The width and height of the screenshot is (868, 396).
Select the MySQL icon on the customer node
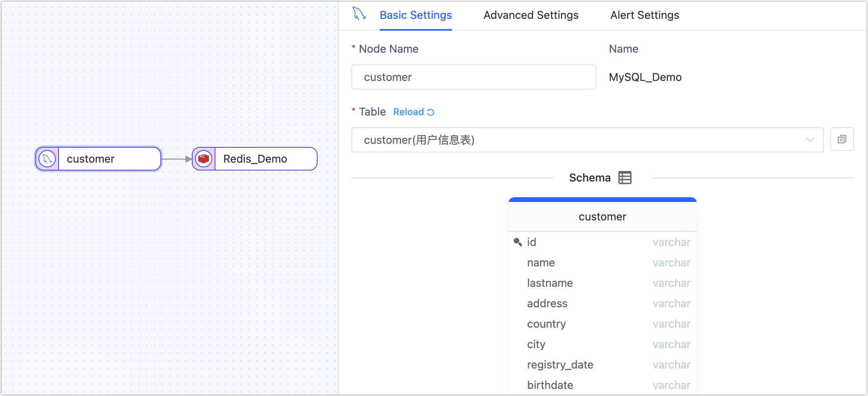point(47,159)
